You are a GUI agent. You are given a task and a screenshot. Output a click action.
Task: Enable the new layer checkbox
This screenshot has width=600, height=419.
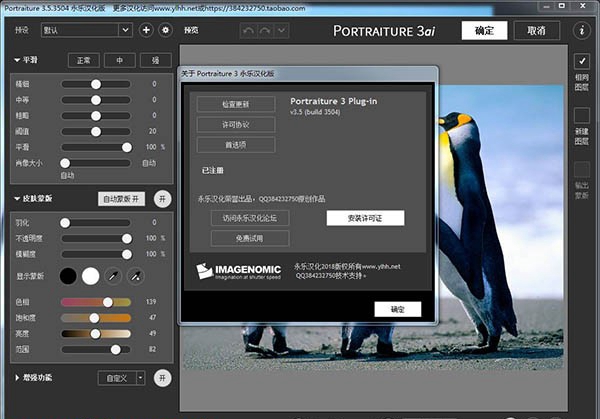582,115
